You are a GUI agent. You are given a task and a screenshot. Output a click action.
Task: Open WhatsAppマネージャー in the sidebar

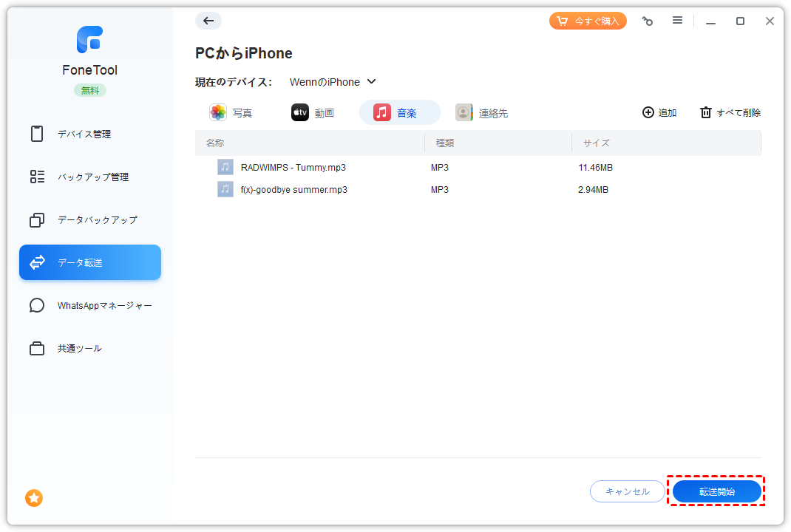pos(104,305)
